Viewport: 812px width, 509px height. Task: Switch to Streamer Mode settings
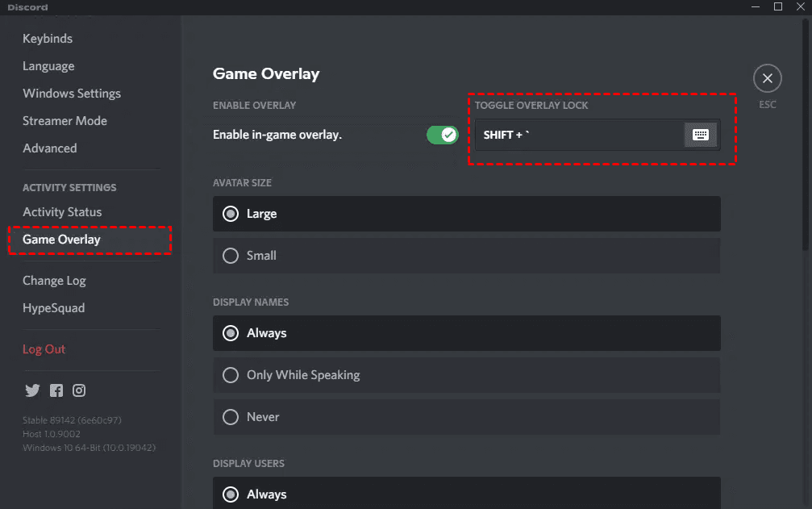[65, 121]
